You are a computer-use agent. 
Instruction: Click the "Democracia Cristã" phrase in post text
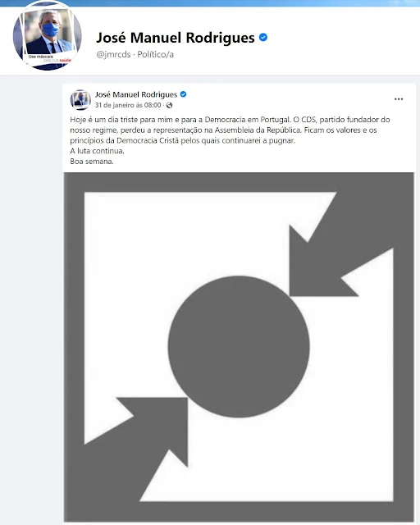click(x=148, y=140)
